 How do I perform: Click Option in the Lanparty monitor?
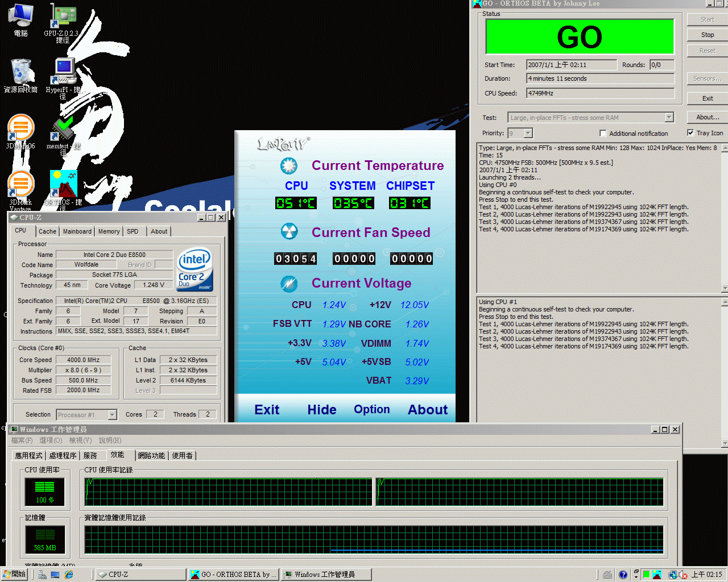coord(372,409)
